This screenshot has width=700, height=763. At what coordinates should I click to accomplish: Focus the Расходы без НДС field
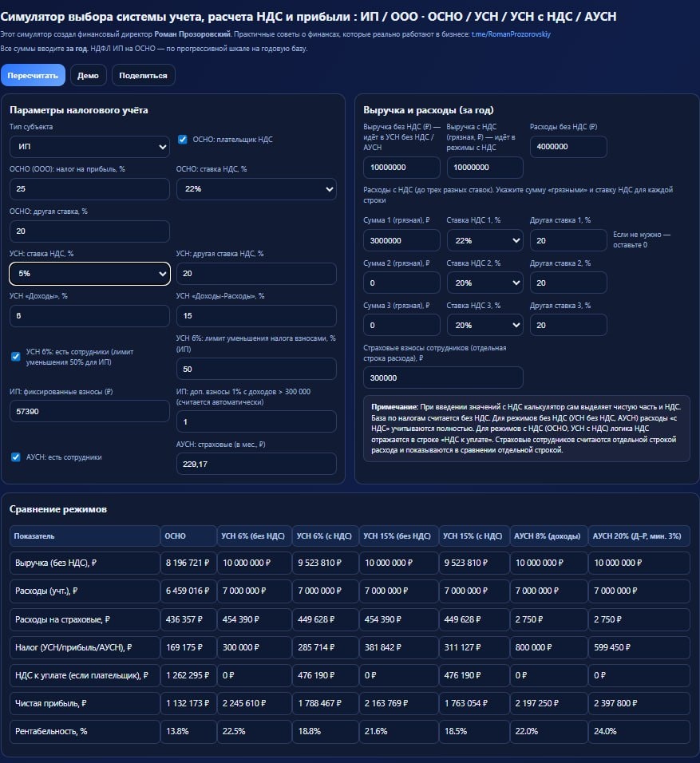click(x=568, y=147)
